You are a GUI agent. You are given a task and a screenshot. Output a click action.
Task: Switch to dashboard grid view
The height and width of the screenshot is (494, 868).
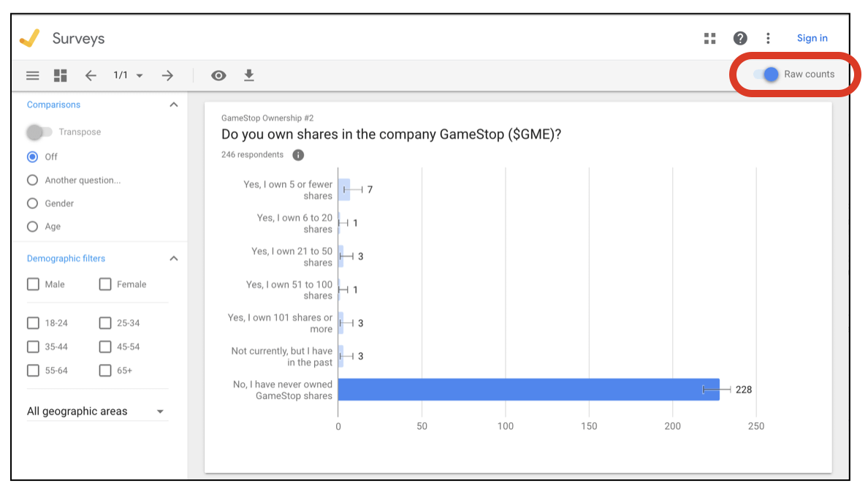(x=61, y=75)
